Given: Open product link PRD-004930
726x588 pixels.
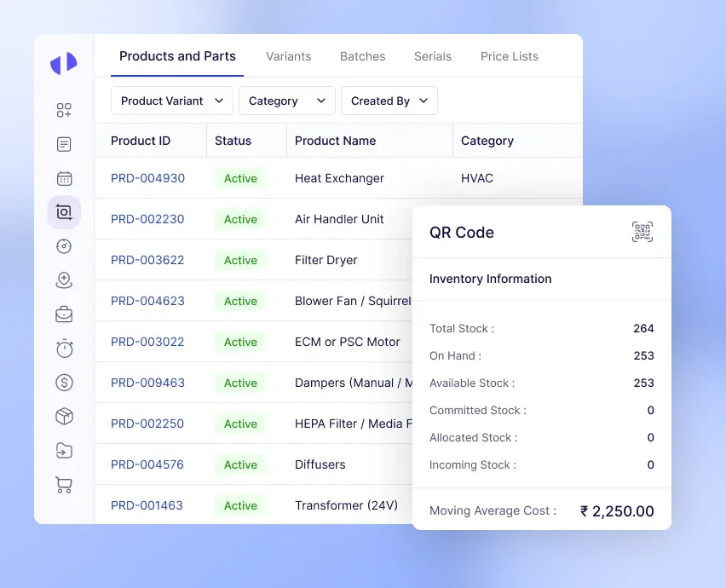Looking at the screenshot, I should pos(147,178).
